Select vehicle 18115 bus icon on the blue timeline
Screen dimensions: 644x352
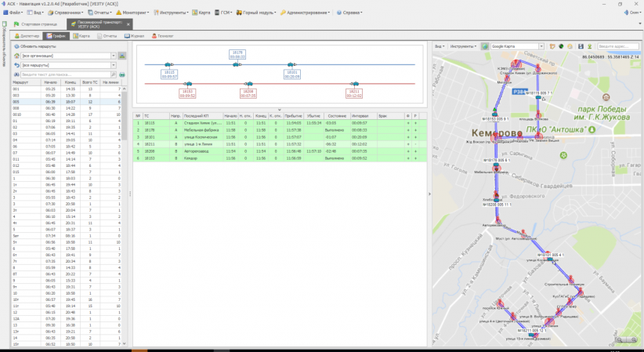click(168, 64)
